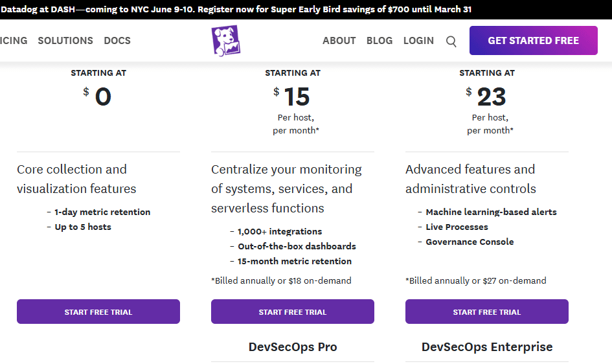Open the About menu item
612x364 pixels.
coord(339,40)
